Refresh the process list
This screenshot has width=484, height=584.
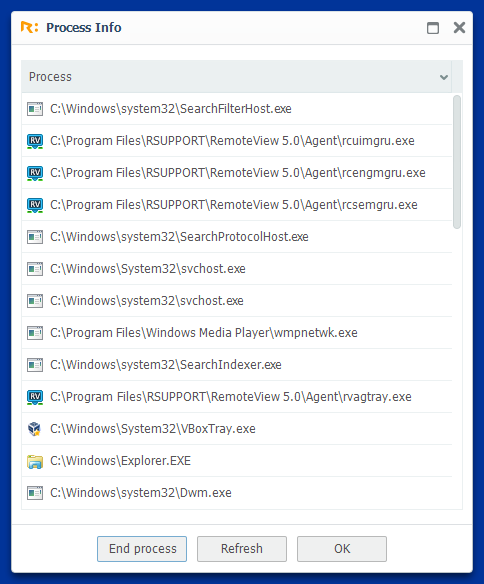[242, 549]
